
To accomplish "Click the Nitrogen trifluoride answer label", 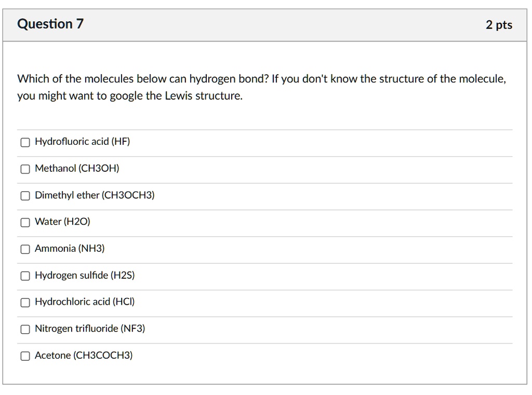I will 89,329.
